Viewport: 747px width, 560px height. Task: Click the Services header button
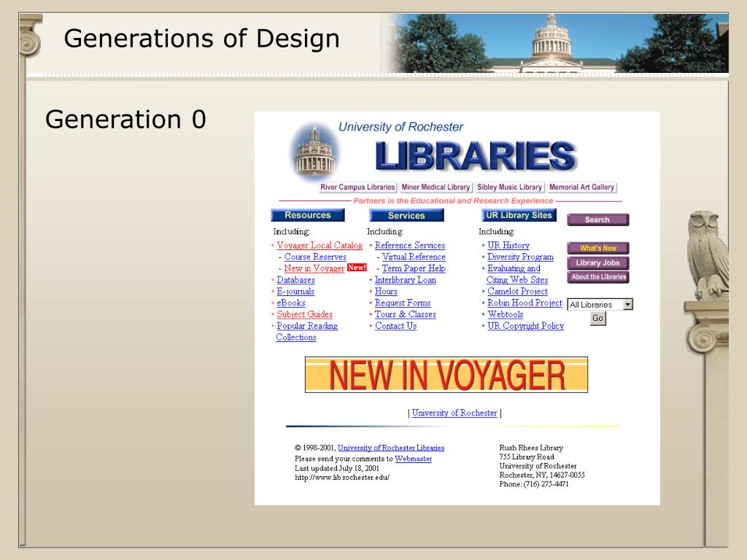(406, 215)
